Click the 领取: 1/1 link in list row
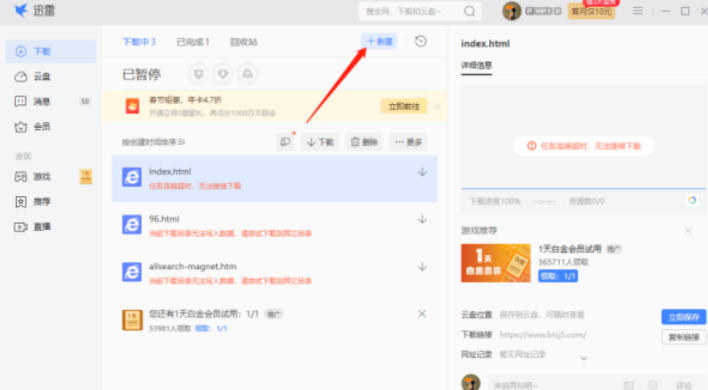This screenshot has width=708, height=390. (211, 329)
